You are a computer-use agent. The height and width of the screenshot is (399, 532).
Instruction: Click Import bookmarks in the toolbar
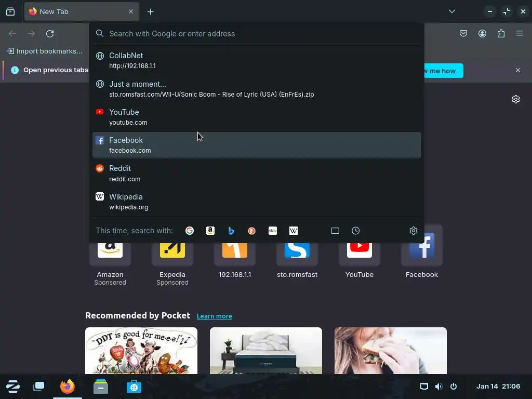pyautogui.click(x=45, y=51)
